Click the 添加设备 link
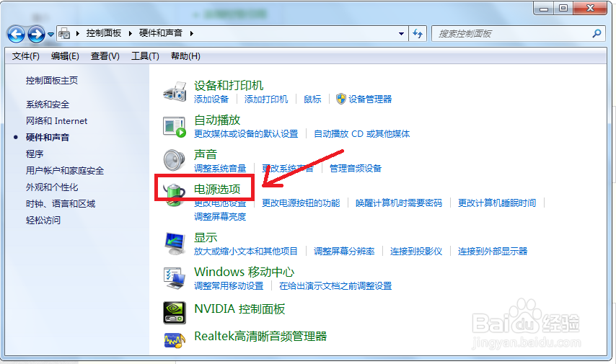Screen dimensions: 616x364 coord(211,99)
